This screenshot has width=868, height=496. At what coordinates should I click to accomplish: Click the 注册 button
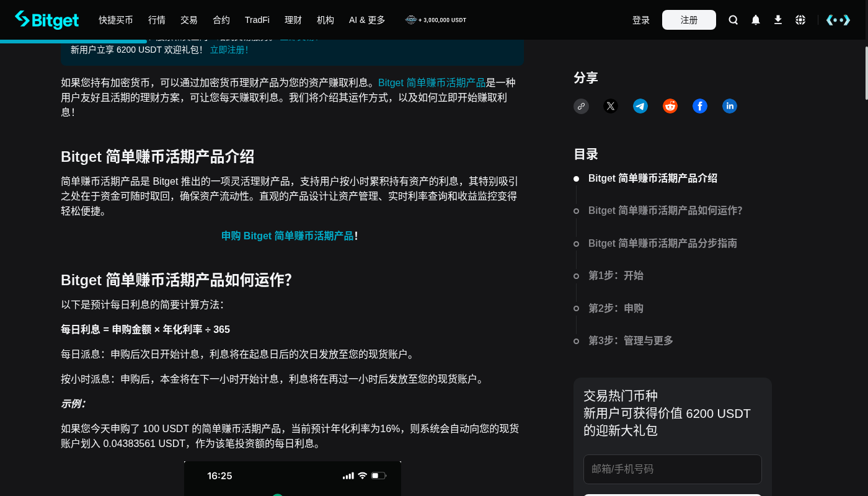pos(689,20)
